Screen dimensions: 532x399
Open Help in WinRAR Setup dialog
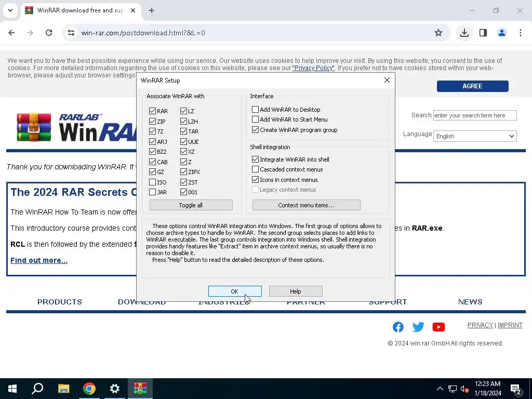point(296,291)
